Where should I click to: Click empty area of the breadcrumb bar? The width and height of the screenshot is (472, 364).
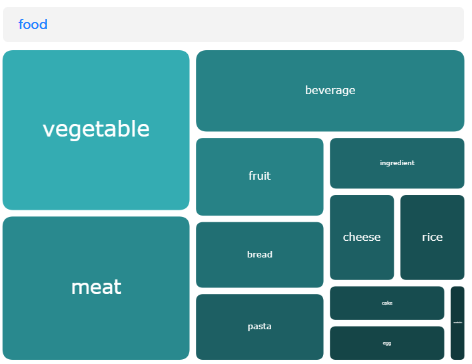253,24
